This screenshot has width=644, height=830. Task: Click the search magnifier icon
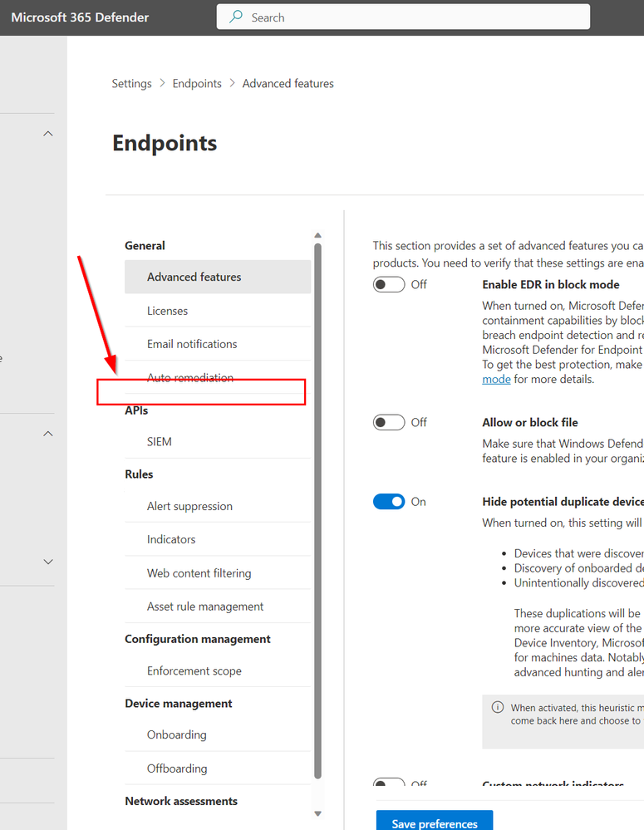tap(236, 17)
